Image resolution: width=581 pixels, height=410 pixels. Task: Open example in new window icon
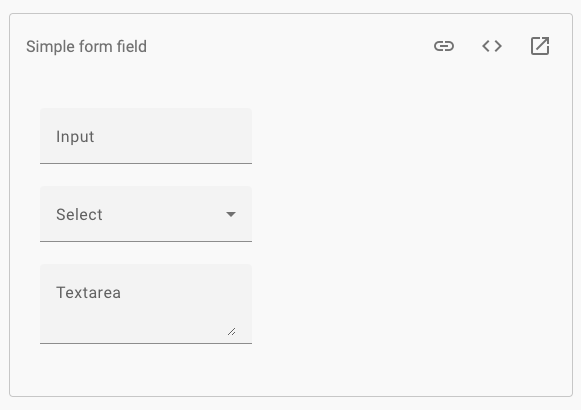pyautogui.click(x=540, y=46)
